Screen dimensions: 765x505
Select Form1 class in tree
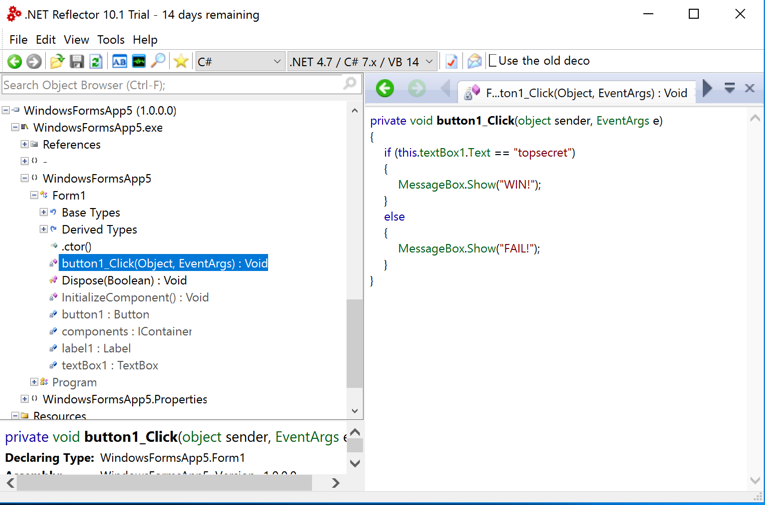pos(69,195)
